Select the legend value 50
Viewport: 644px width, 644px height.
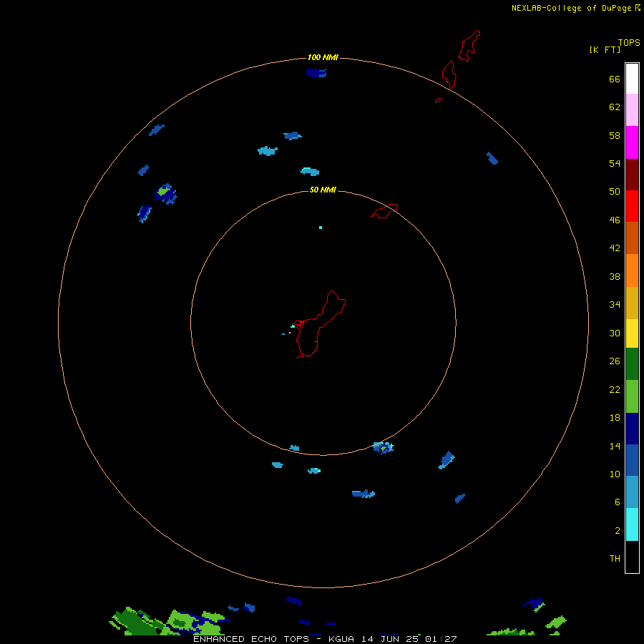point(615,191)
